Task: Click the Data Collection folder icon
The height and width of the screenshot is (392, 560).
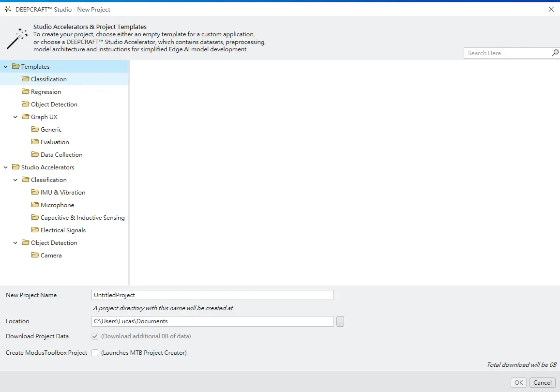Action: pos(35,154)
